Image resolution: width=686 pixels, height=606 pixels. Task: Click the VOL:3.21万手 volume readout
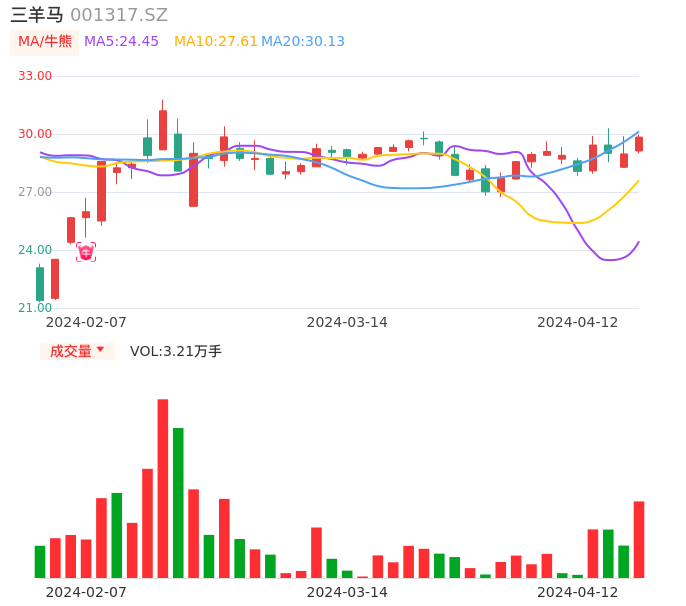click(176, 351)
